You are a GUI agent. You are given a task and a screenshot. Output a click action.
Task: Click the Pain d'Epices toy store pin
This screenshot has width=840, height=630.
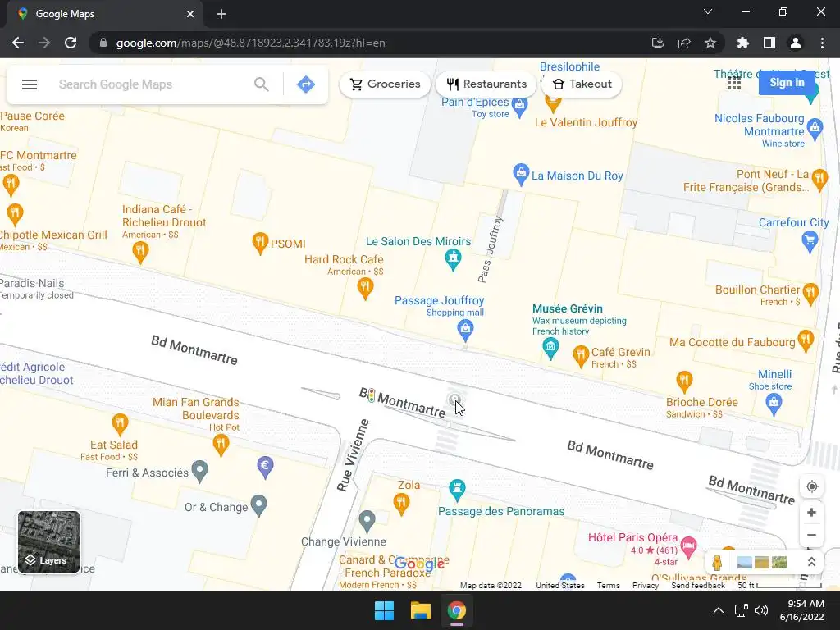coord(519,107)
